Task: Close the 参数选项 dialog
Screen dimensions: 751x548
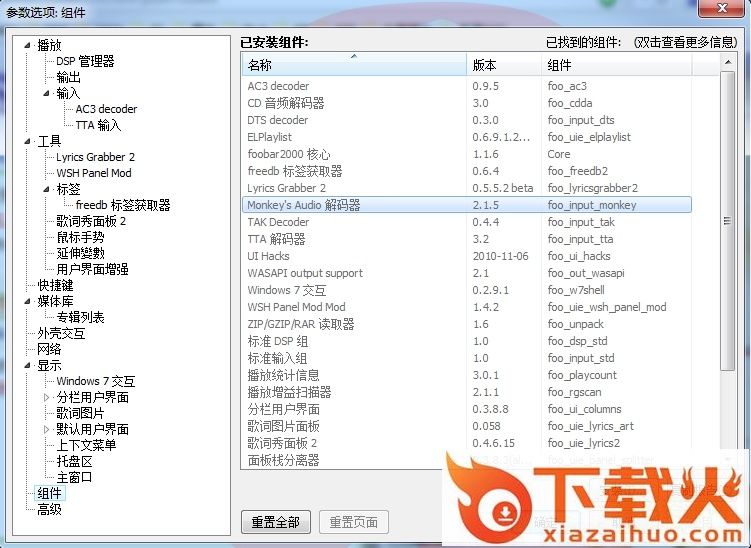Action: point(721,8)
